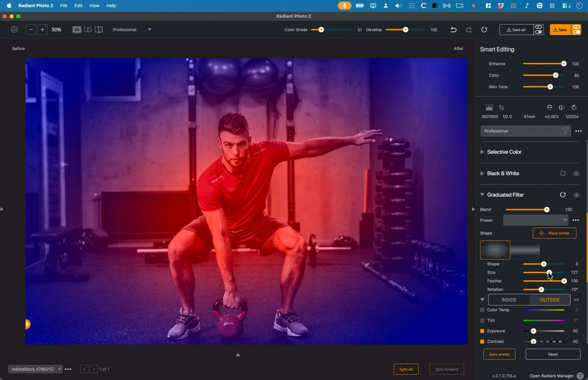This screenshot has height=380, width=588.
Task: Click the Feather slider handle
Action: click(x=564, y=281)
